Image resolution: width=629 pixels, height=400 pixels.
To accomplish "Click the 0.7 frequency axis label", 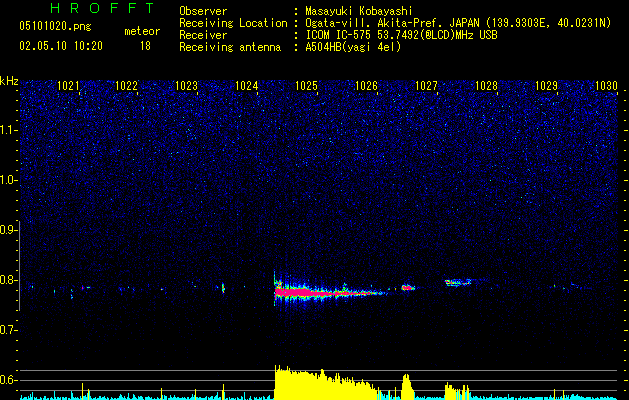I will (7, 330).
